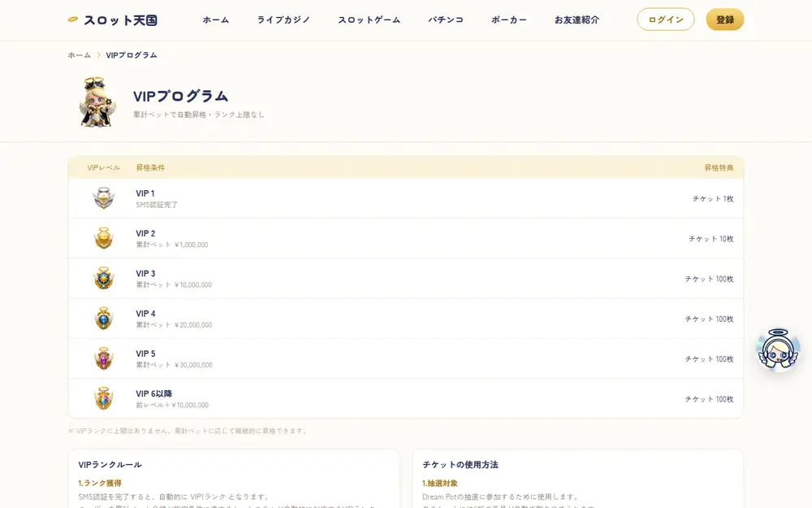Click the VIP 4 チケット 100枚 reward

[x=710, y=319]
